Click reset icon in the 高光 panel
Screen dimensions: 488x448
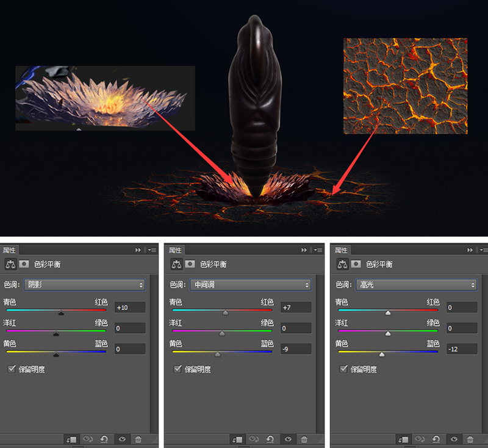tap(436, 439)
